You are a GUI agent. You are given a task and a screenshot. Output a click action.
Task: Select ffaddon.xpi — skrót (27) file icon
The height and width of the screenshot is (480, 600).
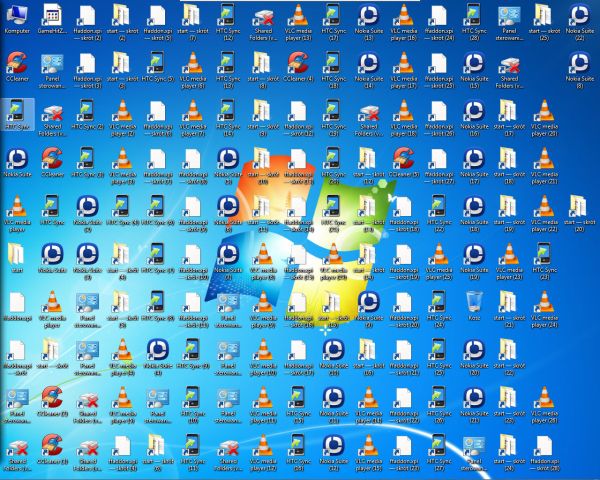440,167
